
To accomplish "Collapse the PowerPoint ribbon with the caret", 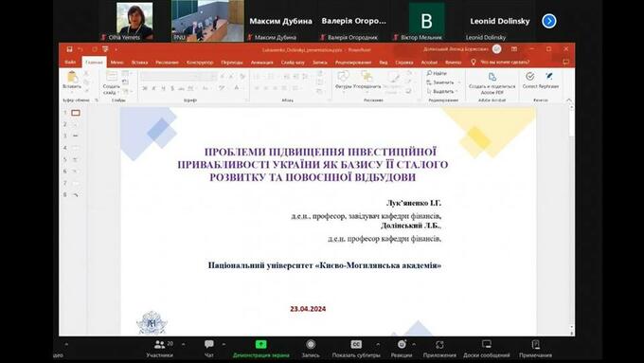I will (569, 100).
